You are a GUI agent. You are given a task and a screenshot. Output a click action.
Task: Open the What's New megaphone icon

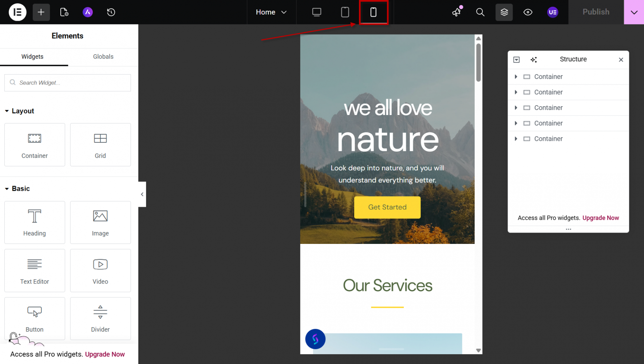457,12
